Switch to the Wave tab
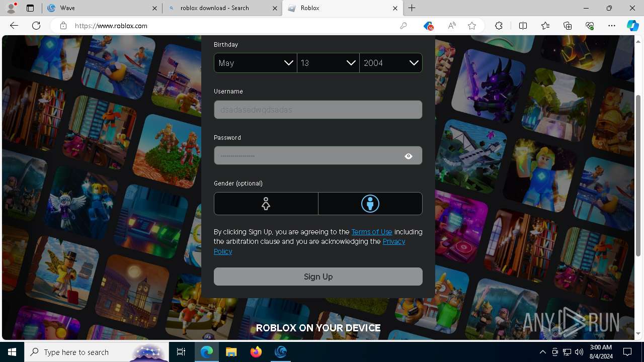This screenshot has height=362, width=644. [x=102, y=8]
